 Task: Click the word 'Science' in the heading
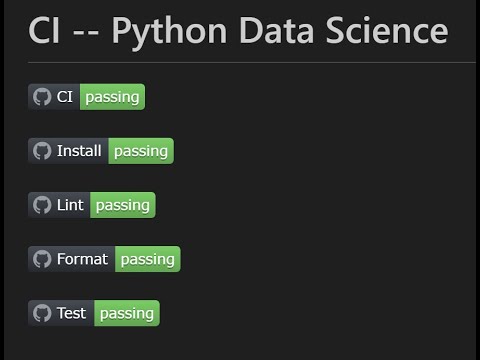point(387,30)
